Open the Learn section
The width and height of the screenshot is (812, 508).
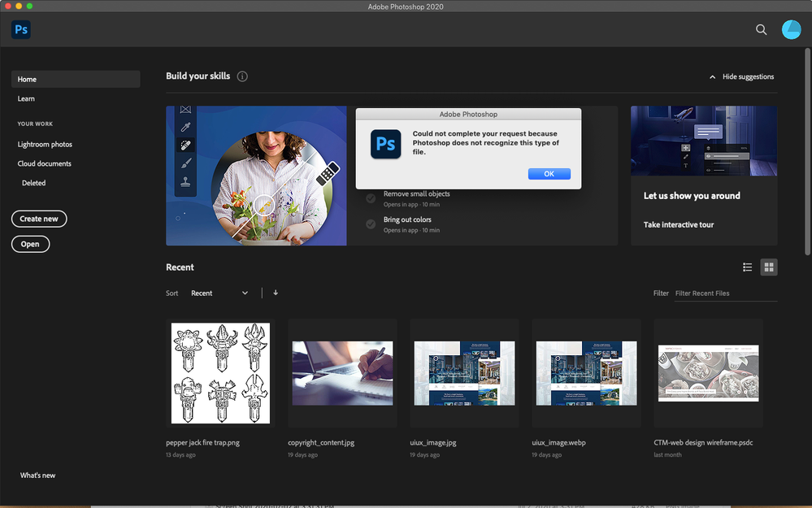point(26,98)
